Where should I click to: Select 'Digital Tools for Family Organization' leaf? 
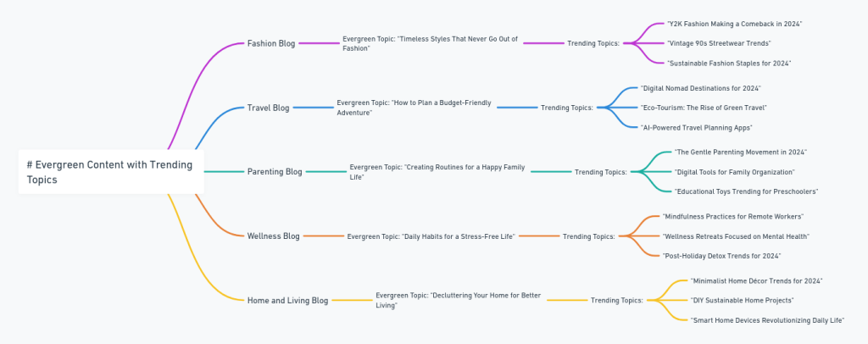coord(734,172)
